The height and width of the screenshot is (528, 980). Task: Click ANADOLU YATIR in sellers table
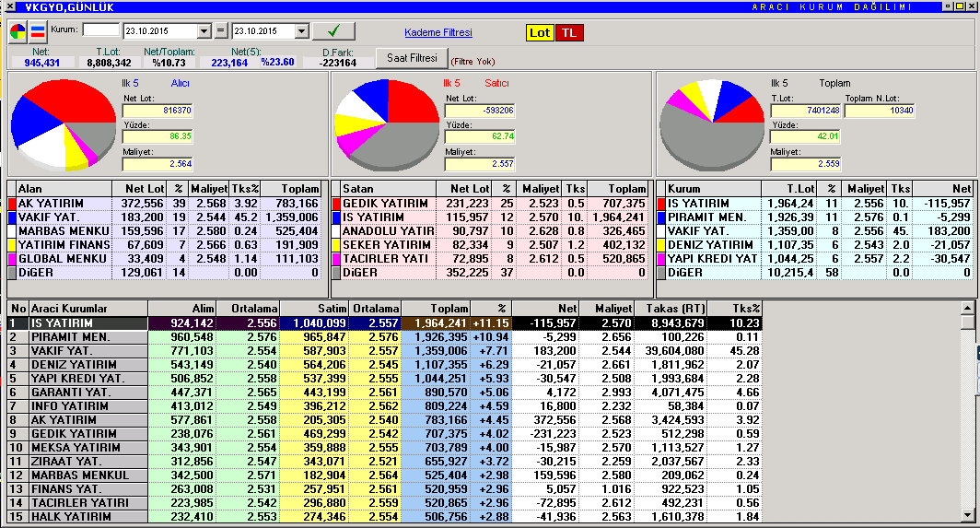[x=388, y=231]
